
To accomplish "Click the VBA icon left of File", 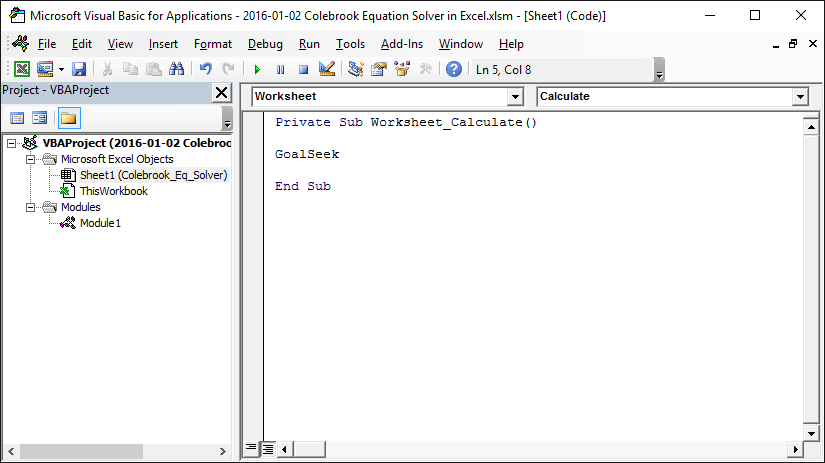I will click(x=21, y=44).
